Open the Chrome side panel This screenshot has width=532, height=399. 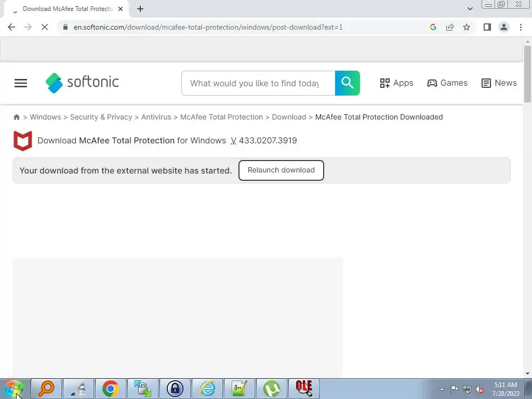(487, 27)
